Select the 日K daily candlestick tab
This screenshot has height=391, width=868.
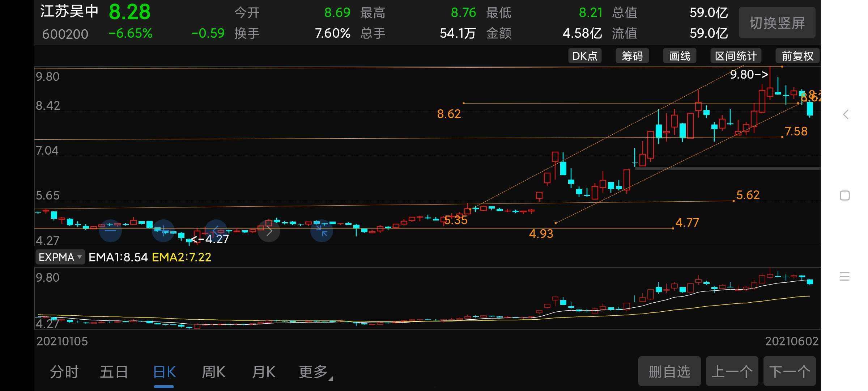pyautogui.click(x=164, y=372)
